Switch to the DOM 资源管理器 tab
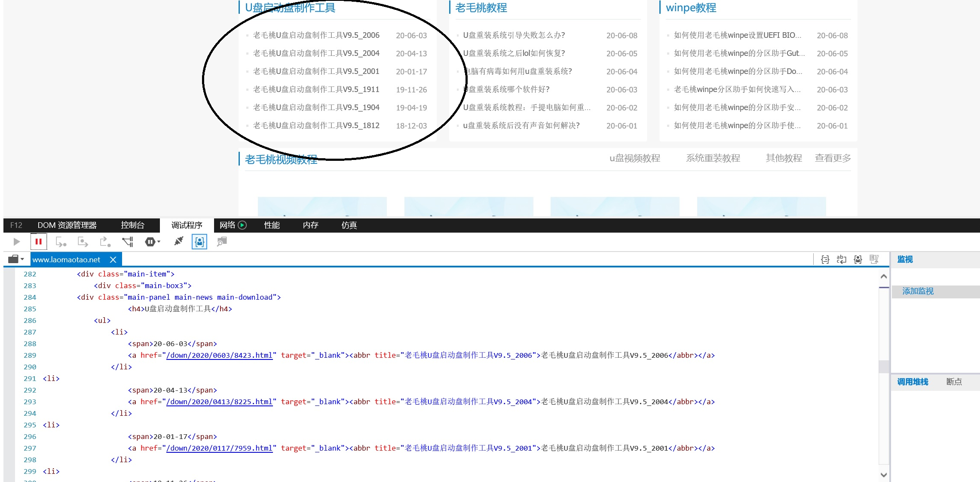980x482 pixels. click(x=67, y=225)
